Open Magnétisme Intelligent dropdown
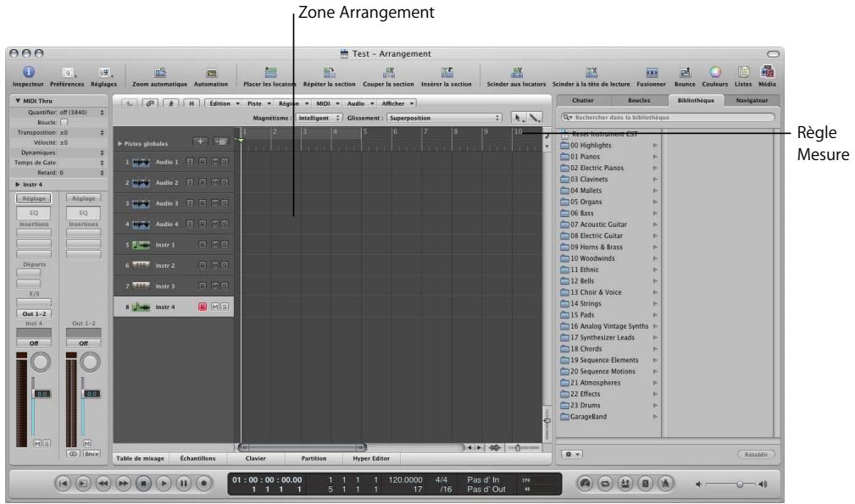855x504 pixels. coord(319,118)
